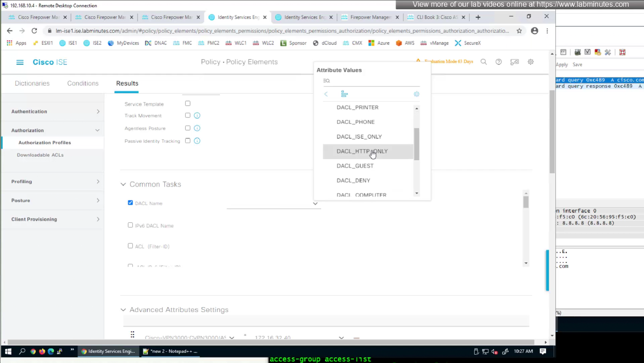
Task: Open the DACL Name dropdown arrow
Action: [315, 203]
